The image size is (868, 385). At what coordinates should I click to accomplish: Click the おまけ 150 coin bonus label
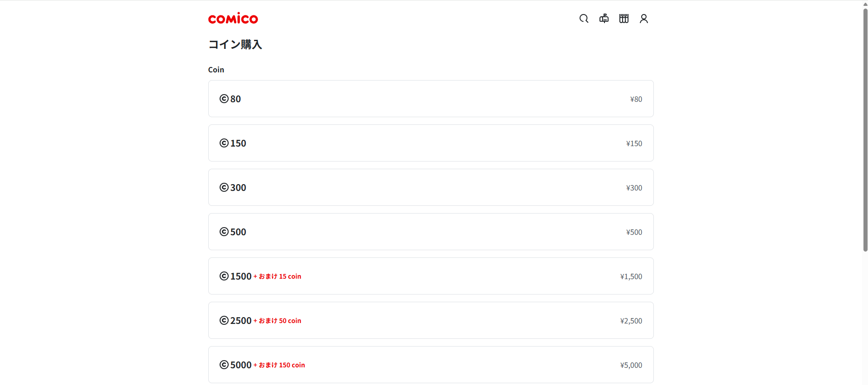pyautogui.click(x=282, y=365)
